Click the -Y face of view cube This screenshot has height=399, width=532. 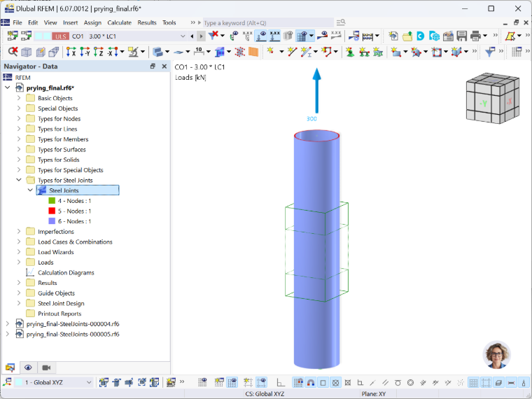click(484, 103)
